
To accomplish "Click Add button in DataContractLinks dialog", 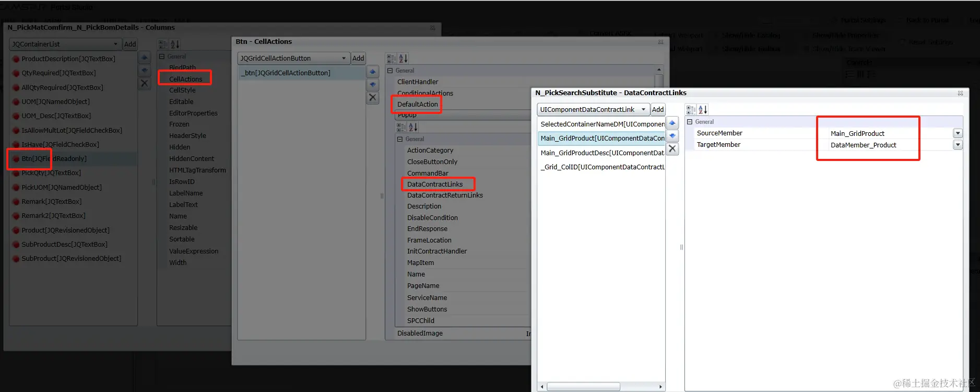I will pyautogui.click(x=658, y=110).
